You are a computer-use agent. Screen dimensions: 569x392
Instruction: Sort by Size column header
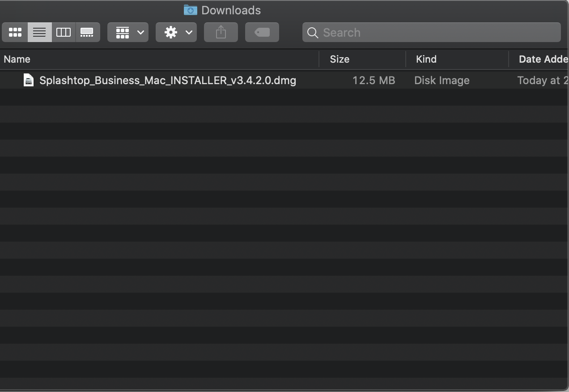click(x=340, y=59)
